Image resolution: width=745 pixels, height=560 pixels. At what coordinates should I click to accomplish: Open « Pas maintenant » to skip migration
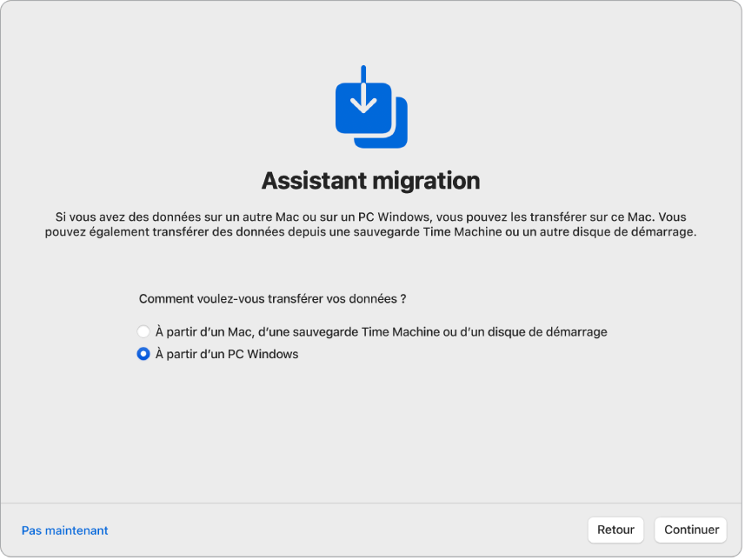[64, 530]
